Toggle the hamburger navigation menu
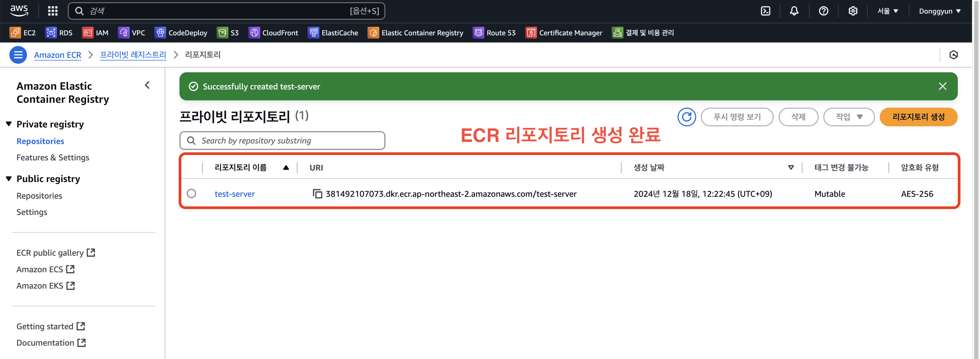This screenshot has height=359, width=980. pyautogui.click(x=18, y=55)
